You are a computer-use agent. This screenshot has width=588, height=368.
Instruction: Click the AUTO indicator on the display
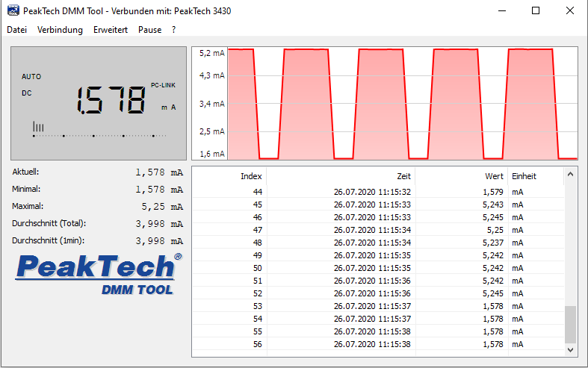pyautogui.click(x=31, y=77)
